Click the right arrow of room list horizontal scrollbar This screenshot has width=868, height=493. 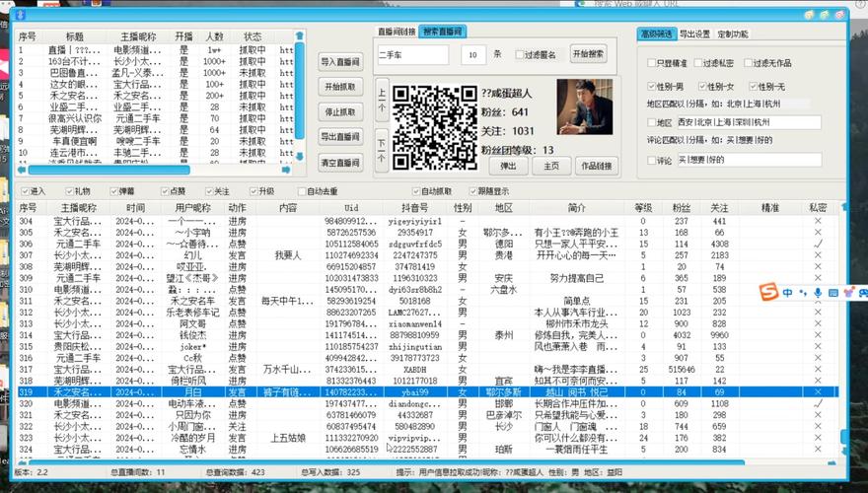(286, 170)
